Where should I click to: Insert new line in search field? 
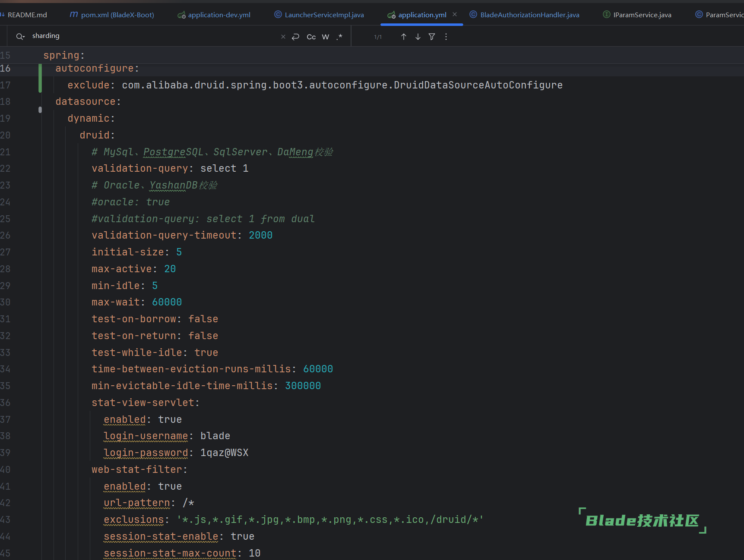point(295,37)
